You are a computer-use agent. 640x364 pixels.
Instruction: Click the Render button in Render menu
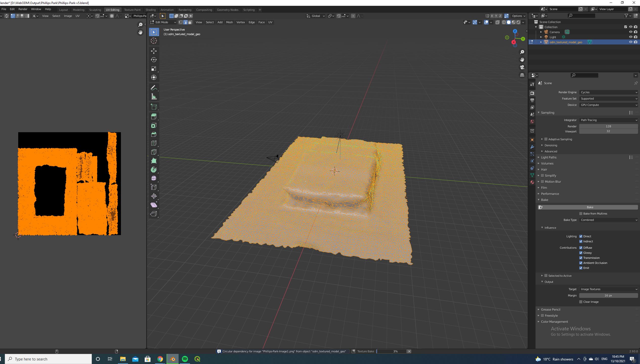coord(23,10)
